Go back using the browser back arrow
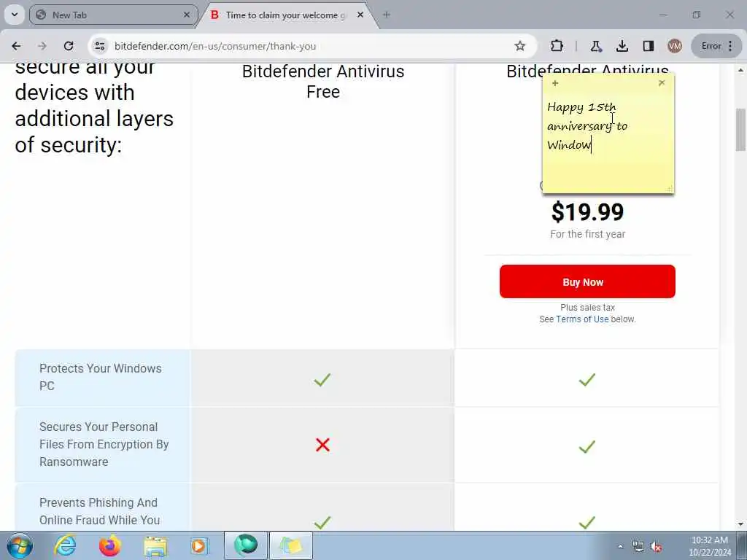 (16, 46)
